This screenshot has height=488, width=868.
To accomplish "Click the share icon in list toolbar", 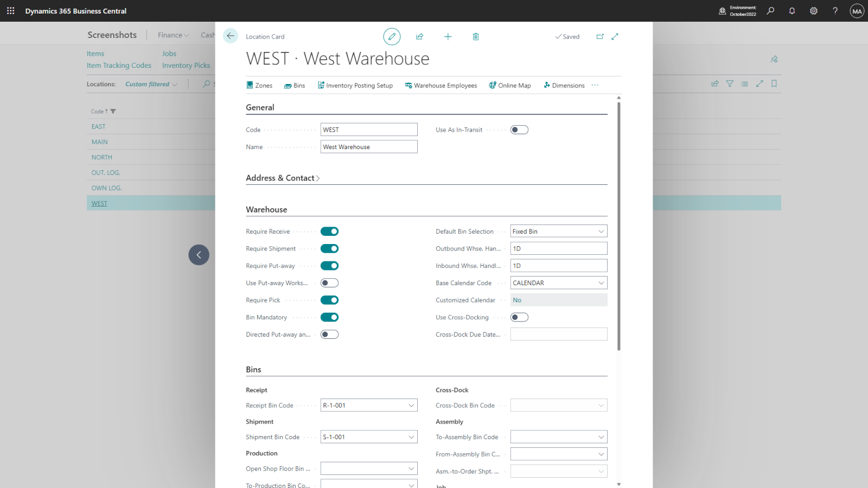I will point(715,84).
